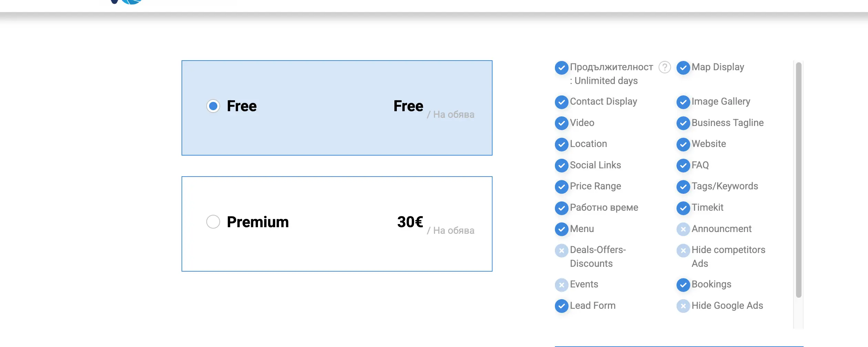
Task: Select the Free plan radio button
Action: pos(213,106)
